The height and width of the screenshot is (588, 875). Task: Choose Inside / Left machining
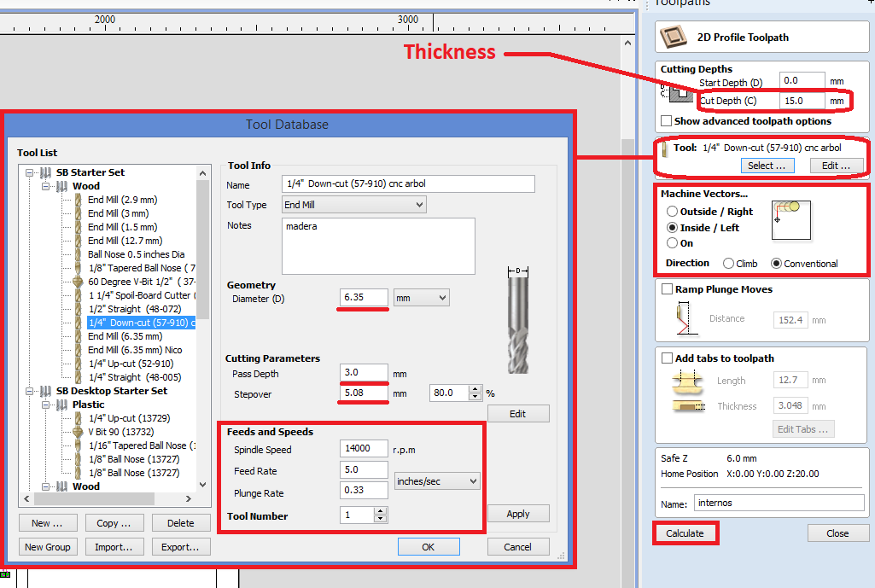pos(673,228)
